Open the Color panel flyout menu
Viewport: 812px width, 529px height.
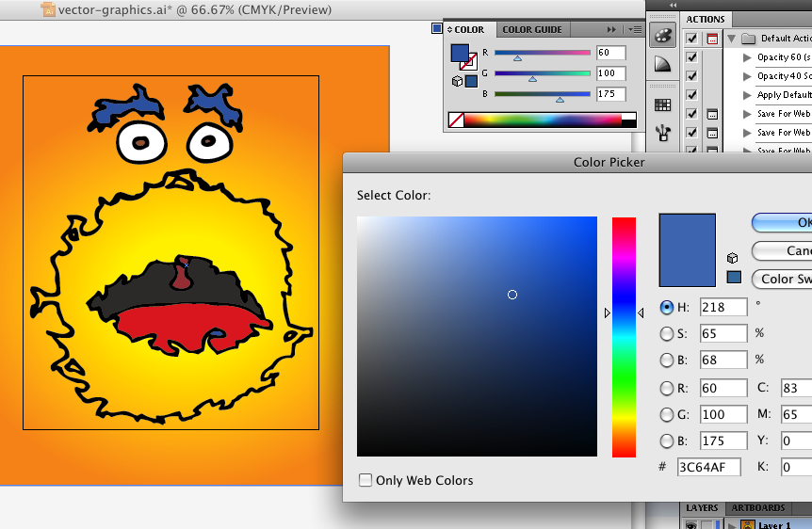[x=635, y=30]
